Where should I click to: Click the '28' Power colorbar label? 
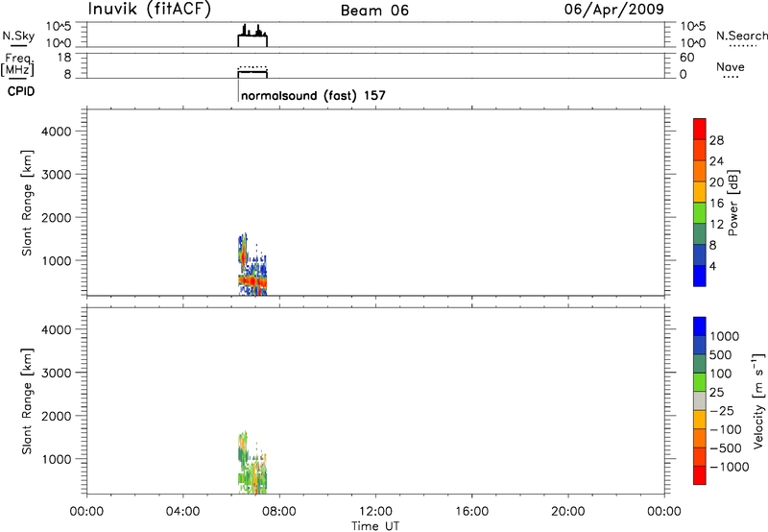point(716,140)
